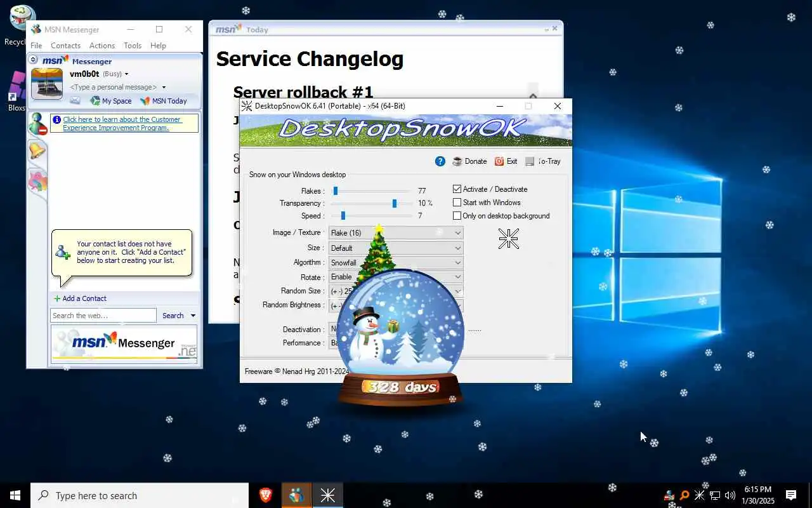Open the Random Size dropdown
Viewport: 812px width, 508px height.
tap(396, 291)
